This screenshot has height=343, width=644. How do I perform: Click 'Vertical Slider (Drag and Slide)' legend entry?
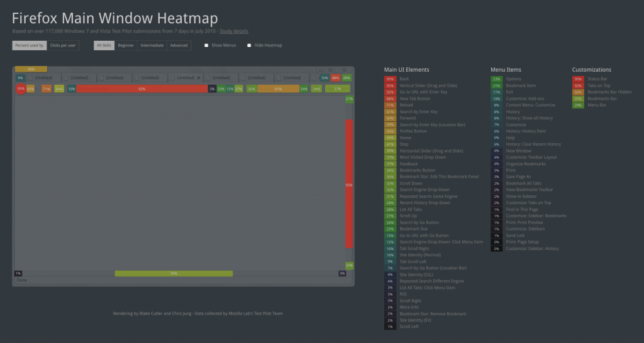(428, 85)
